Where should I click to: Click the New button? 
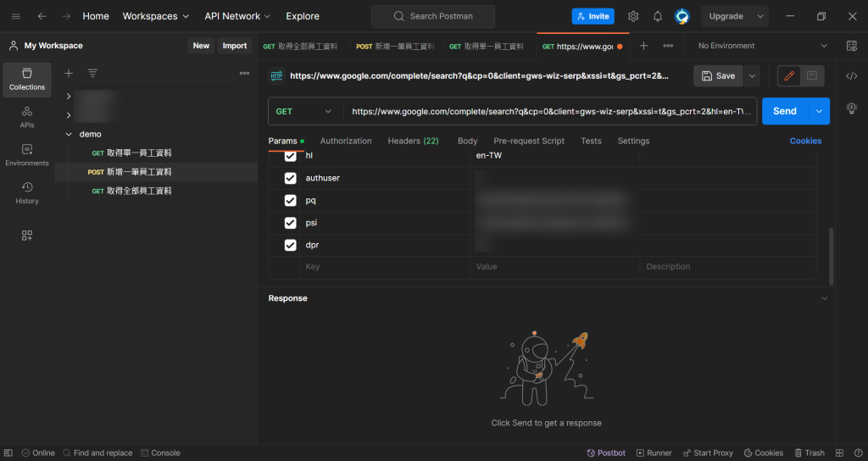pyautogui.click(x=201, y=46)
